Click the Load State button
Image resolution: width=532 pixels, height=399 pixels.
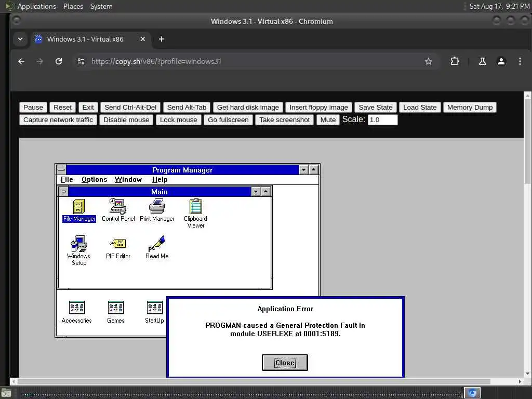pos(420,107)
